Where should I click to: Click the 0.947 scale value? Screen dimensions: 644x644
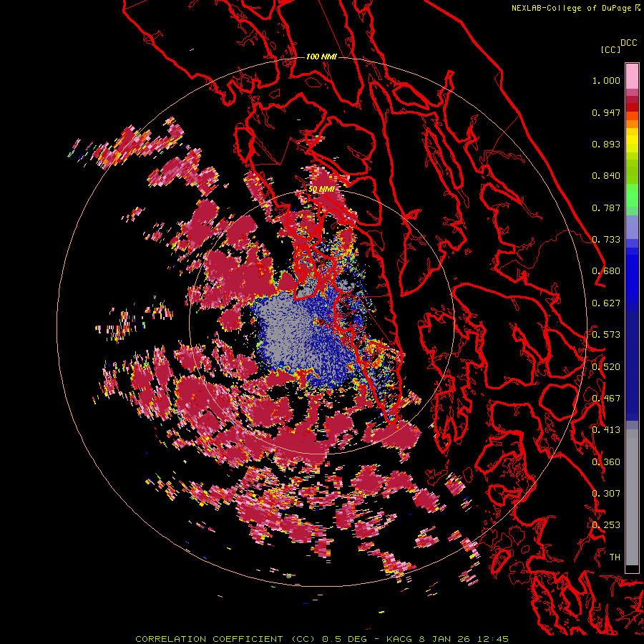pos(606,112)
